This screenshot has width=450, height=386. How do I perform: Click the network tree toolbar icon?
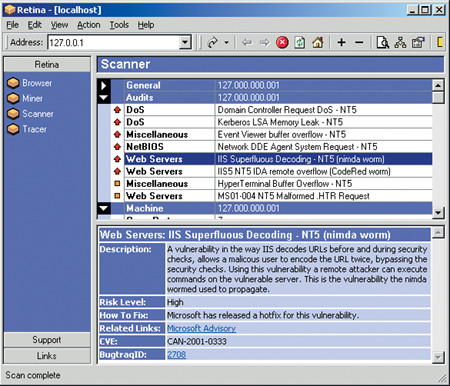(x=400, y=42)
